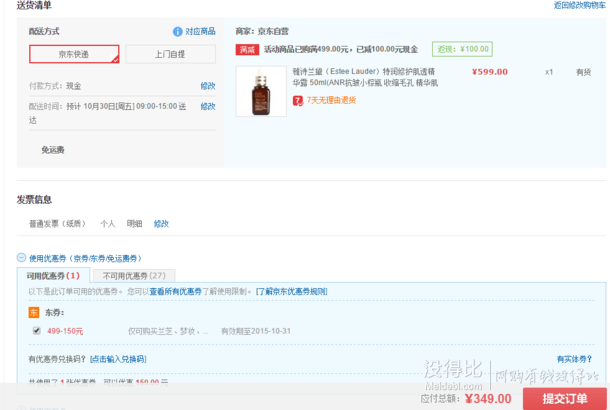Click the red 满减 promotion tag
This screenshot has width=610, height=410.
tap(247, 49)
